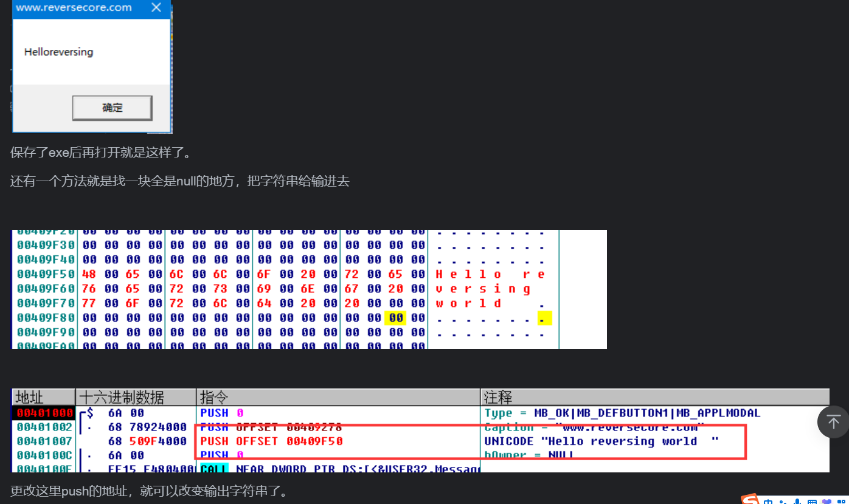This screenshot has width=849, height=504.
Task: Click the PUSH OFFSET 00409F50 instruction
Action: 271,441
